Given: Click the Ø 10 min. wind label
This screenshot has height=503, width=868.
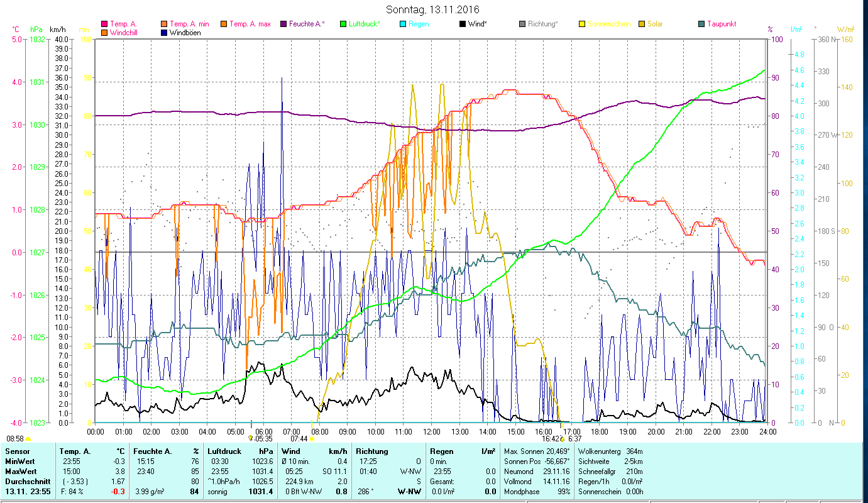Looking at the screenshot, I should 297,462.
